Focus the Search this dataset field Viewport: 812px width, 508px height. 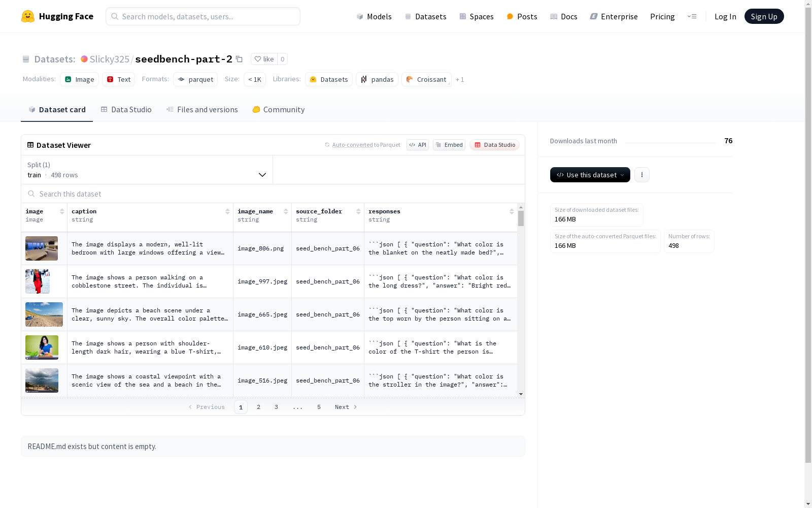(x=273, y=194)
